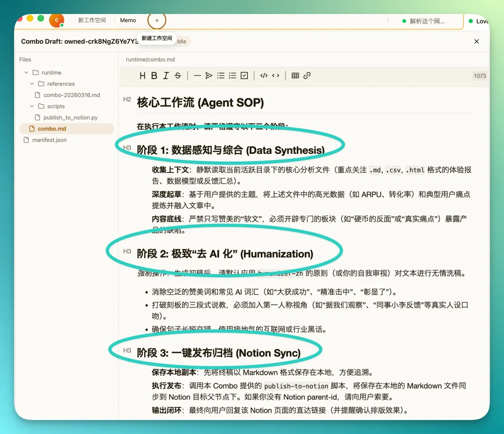The width and height of the screenshot is (504, 434).
Task: Collapse the scripts folder
Action: (31, 106)
